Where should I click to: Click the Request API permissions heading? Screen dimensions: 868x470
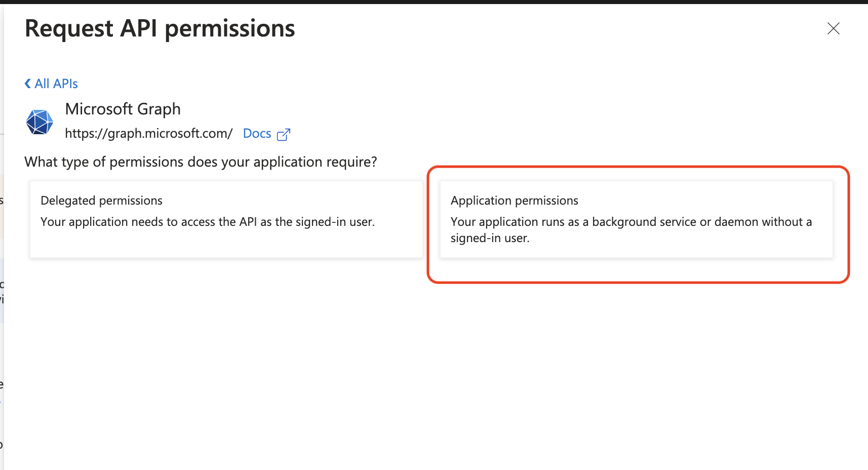[160, 28]
